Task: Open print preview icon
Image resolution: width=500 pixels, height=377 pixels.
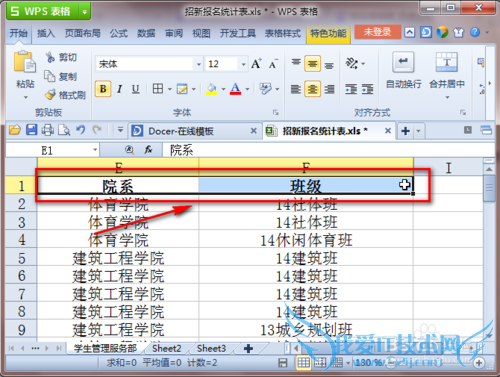Action: coord(64,130)
